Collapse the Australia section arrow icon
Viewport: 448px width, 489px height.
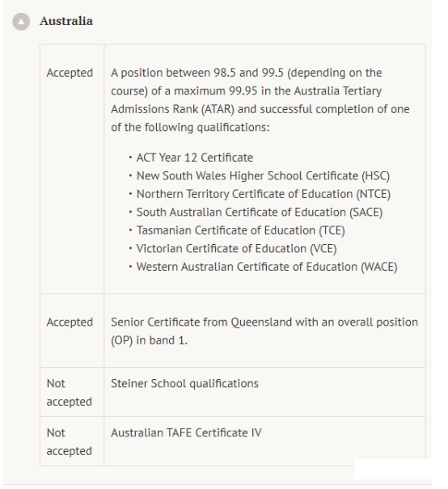21,22
